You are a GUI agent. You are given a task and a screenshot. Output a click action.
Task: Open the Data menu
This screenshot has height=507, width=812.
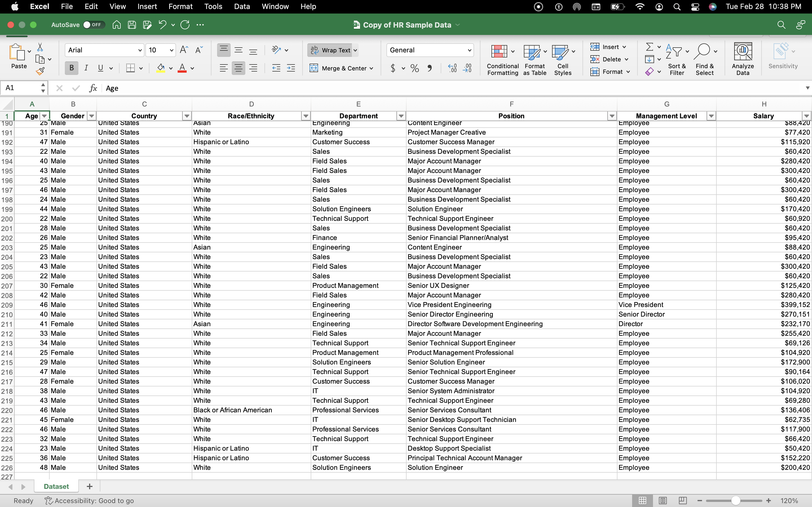(x=242, y=6)
